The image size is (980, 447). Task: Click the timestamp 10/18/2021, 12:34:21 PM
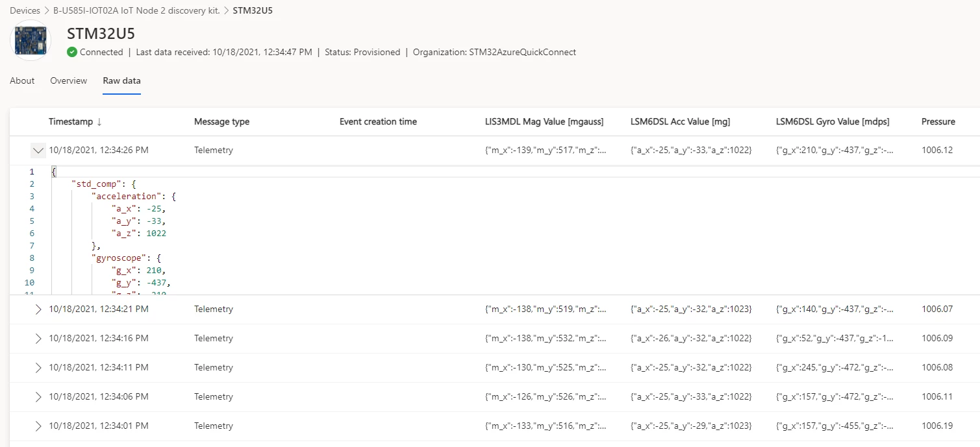[99, 309]
